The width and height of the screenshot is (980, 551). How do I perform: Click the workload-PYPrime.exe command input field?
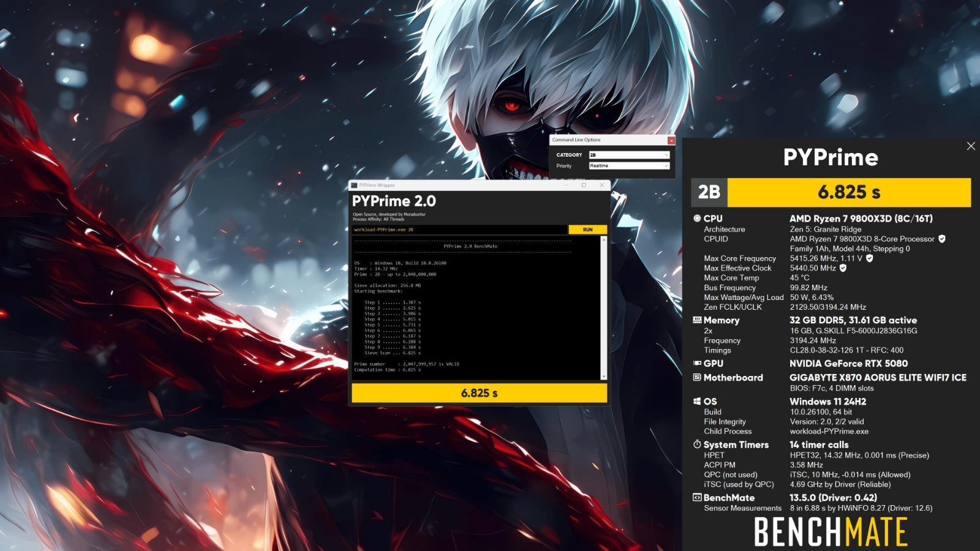click(x=459, y=230)
